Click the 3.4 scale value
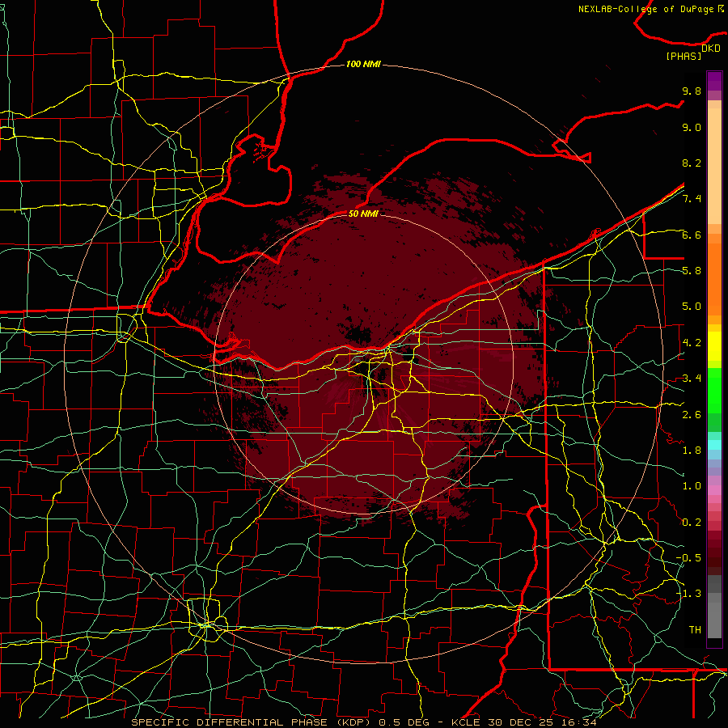 pyautogui.click(x=692, y=379)
